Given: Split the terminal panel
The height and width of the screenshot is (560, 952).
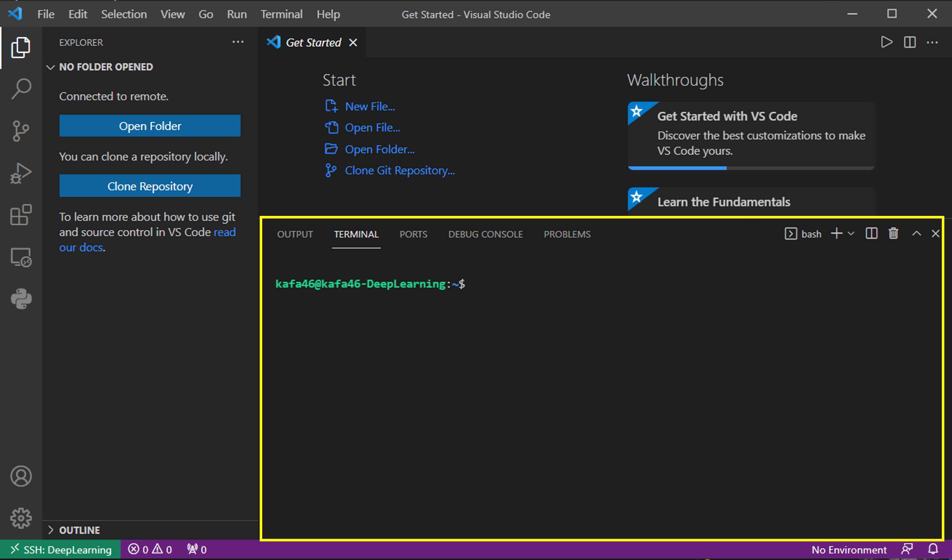Looking at the screenshot, I should pos(871,233).
